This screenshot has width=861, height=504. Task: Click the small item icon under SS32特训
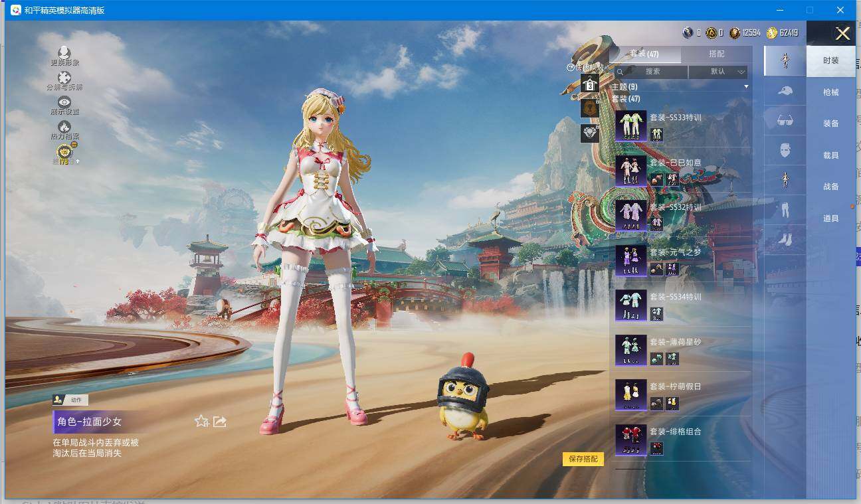coord(656,224)
